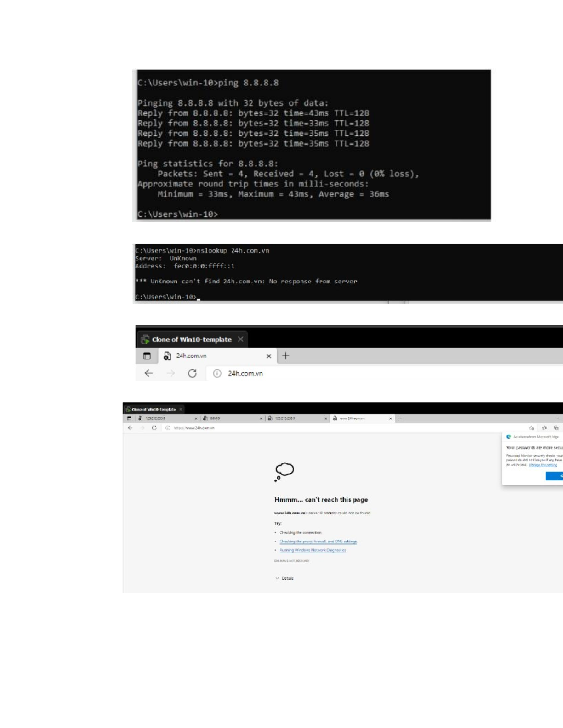The width and height of the screenshot is (563, 728).
Task: Click 'Running Windows Network Diagnostics' link
Action: [x=313, y=550]
